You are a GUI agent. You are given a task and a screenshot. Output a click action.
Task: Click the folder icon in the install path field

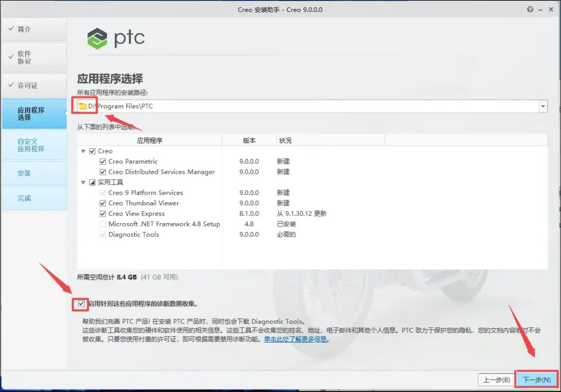click(83, 106)
